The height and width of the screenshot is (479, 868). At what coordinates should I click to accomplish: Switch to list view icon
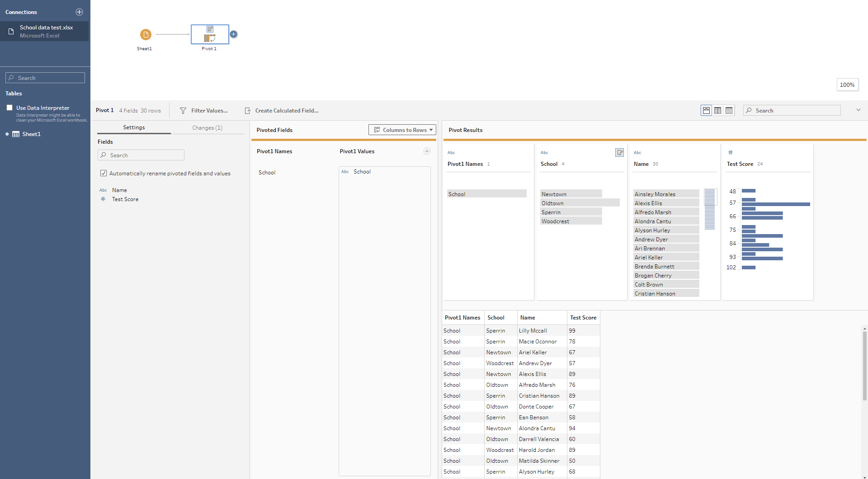(729, 110)
